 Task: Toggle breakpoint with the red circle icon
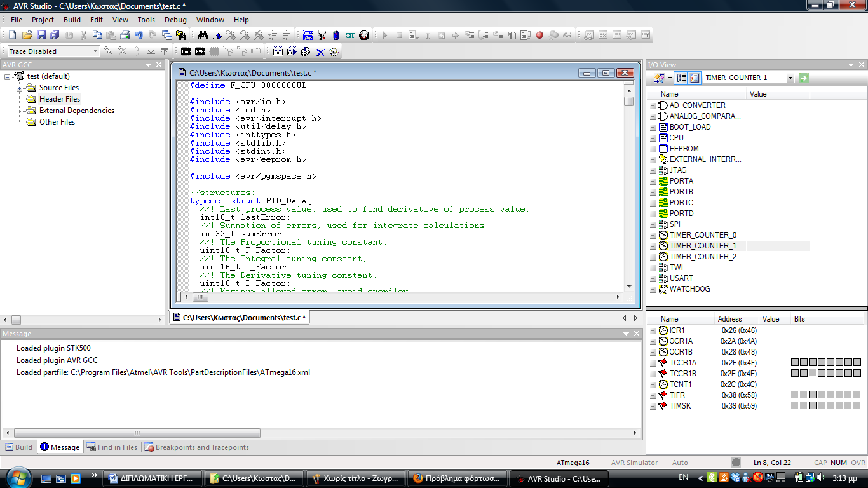(x=539, y=36)
